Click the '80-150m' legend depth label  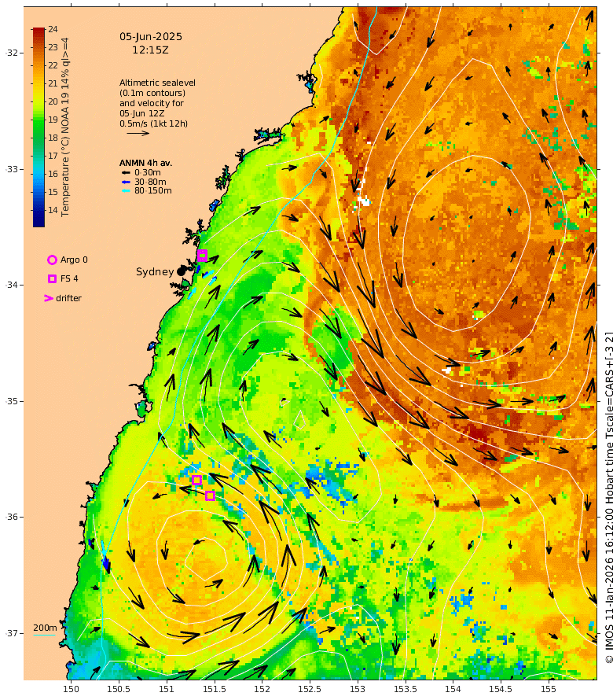[153, 190]
